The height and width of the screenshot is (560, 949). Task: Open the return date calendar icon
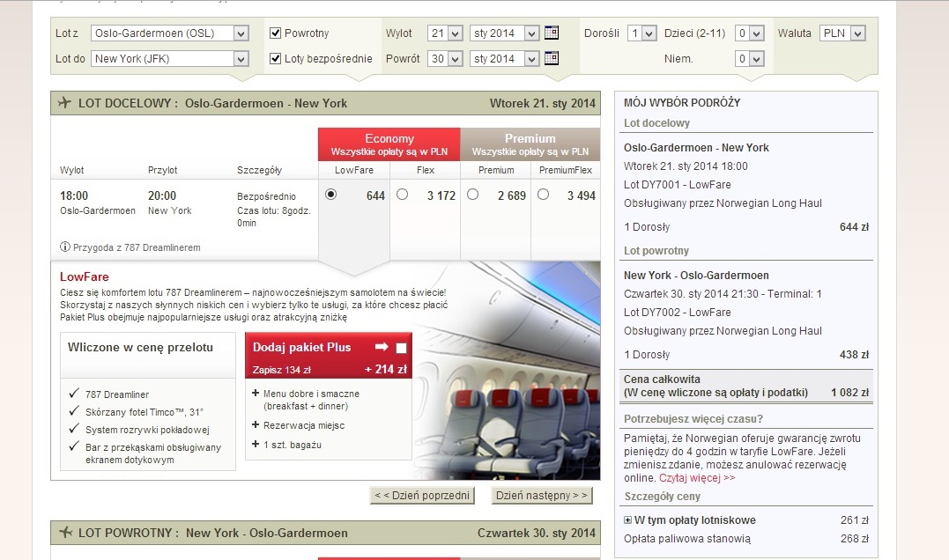pos(552,58)
